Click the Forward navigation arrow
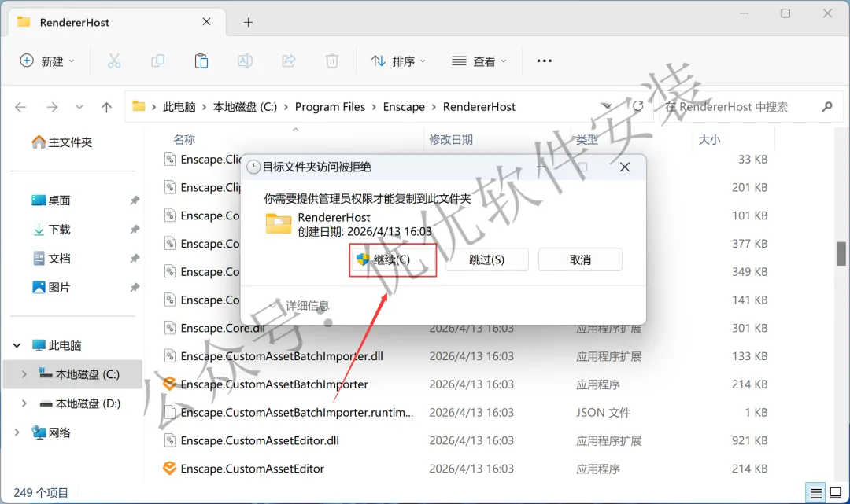Screen dimensions: 850x504 pos(52,107)
